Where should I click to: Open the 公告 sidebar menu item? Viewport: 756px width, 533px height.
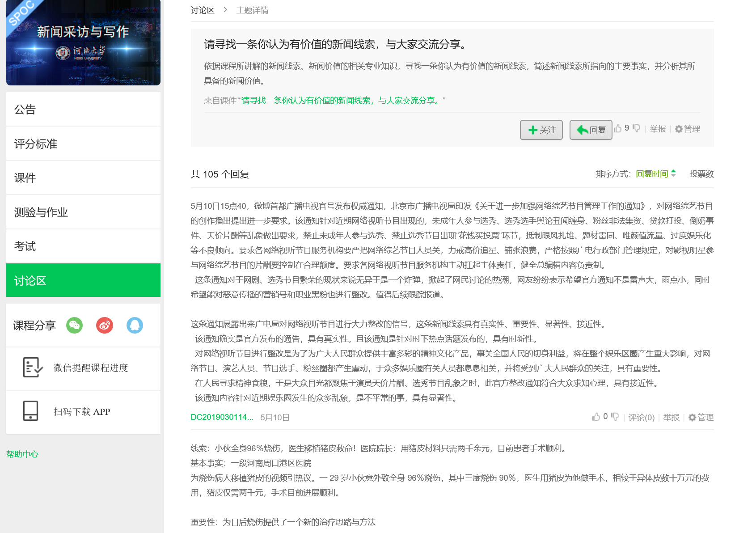[83, 110]
